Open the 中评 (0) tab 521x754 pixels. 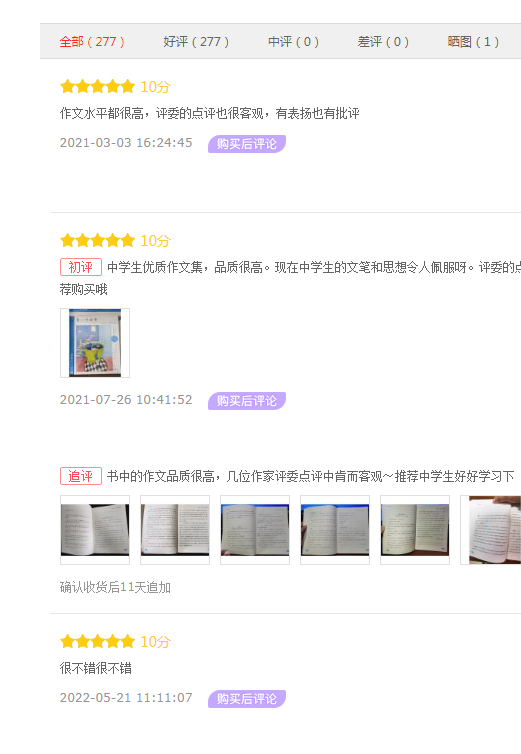(293, 42)
